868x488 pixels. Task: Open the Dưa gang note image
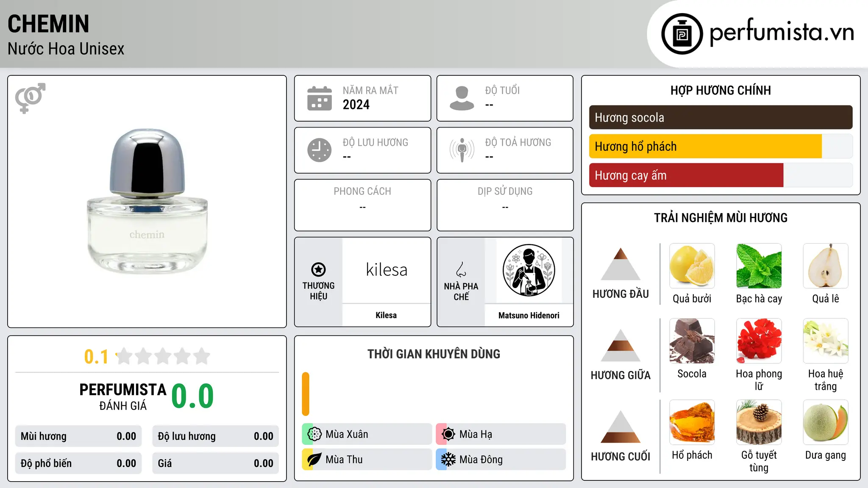826,422
